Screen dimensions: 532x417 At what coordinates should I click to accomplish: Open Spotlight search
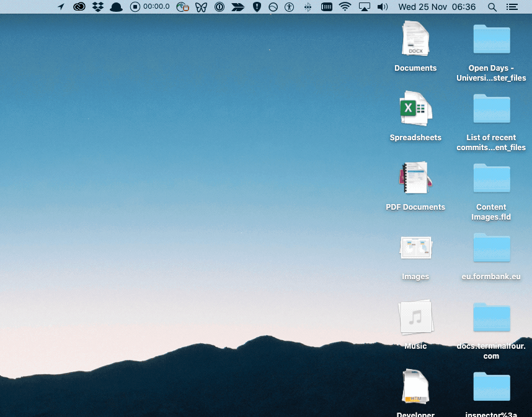pos(490,7)
